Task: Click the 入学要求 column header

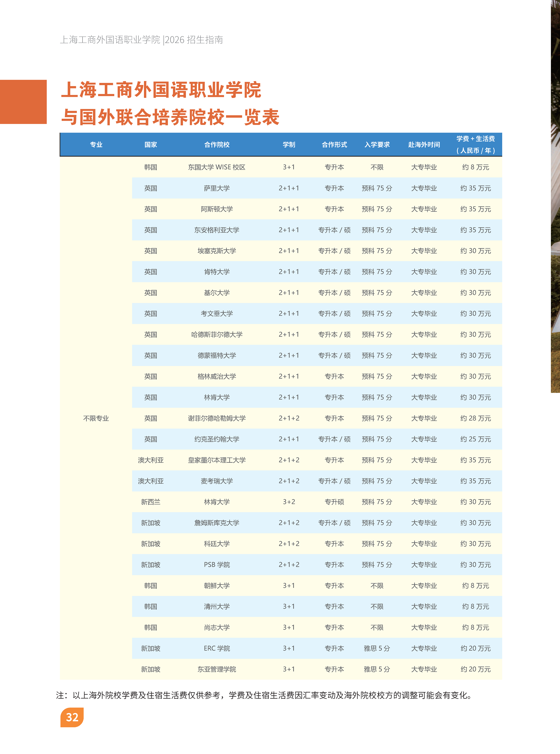Action: [x=377, y=145]
